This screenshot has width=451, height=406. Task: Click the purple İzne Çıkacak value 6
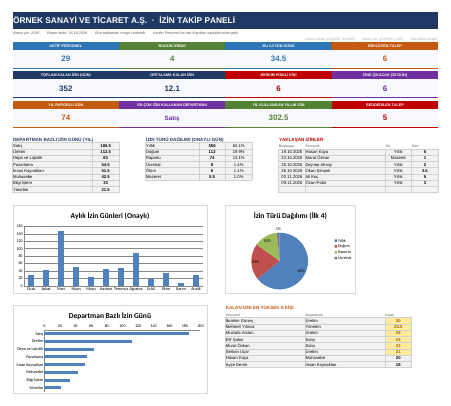pos(385,88)
